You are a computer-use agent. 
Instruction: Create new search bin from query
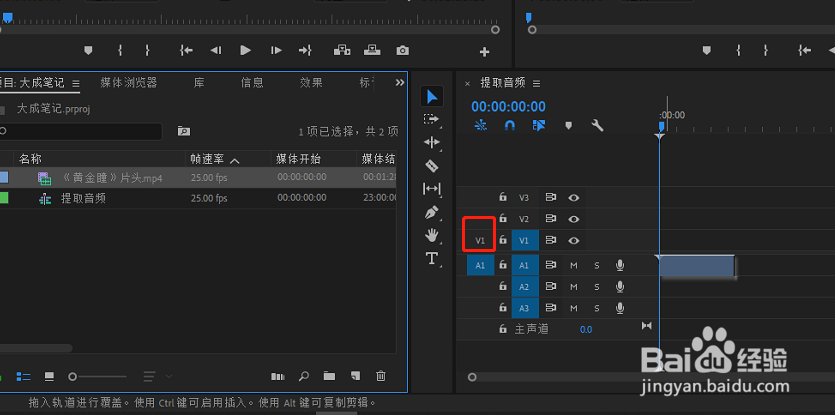[184, 132]
